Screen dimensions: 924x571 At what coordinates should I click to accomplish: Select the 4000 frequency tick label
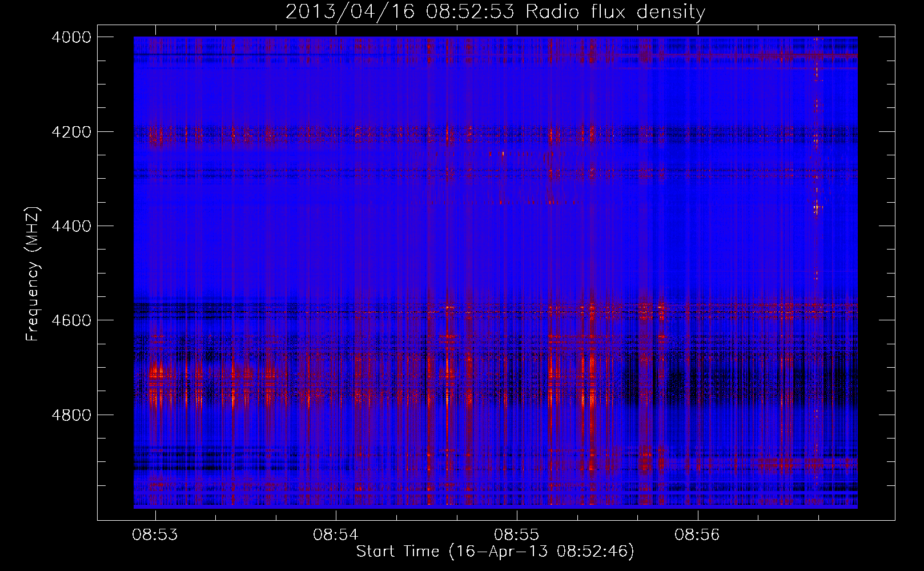click(x=71, y=37)
